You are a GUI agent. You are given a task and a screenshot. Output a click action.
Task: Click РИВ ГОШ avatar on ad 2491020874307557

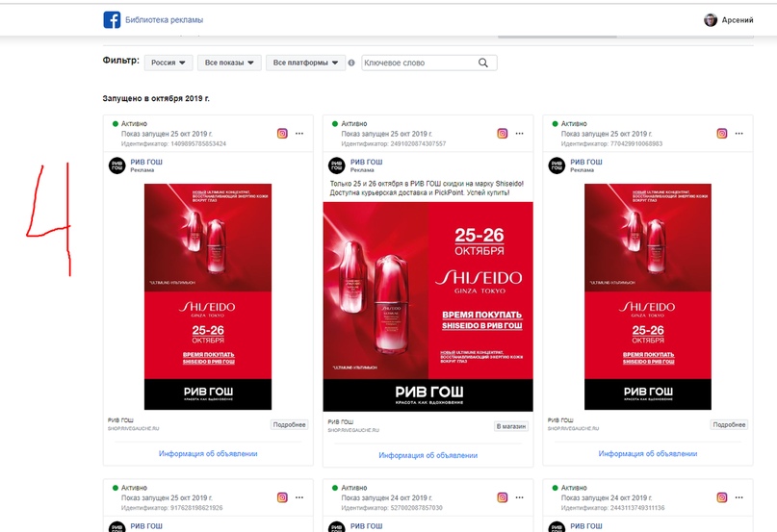pyautogui.click(x=336, y=165)
